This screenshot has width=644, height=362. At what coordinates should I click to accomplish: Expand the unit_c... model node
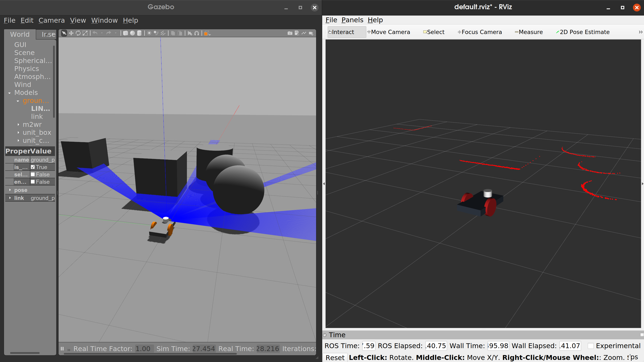[18, 140]
